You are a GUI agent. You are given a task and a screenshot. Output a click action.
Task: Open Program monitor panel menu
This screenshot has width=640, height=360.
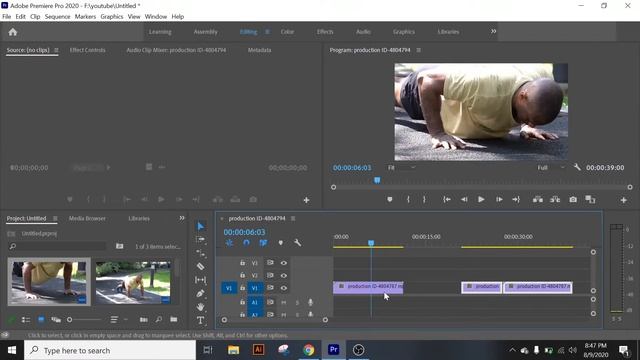pos(418,50)
